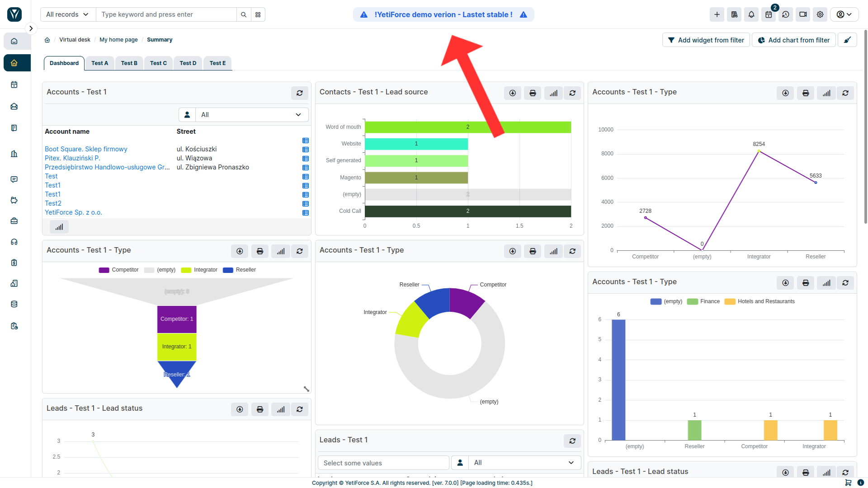Print the Leads Lead status chart
Screen dimensions: 868x488
pyautogui.click(x=260, y=409)
